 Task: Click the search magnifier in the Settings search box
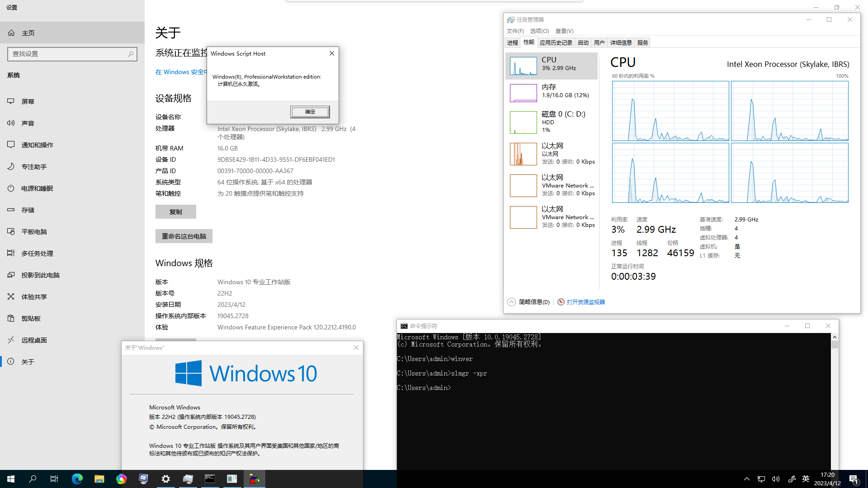[x=131, y=54]
